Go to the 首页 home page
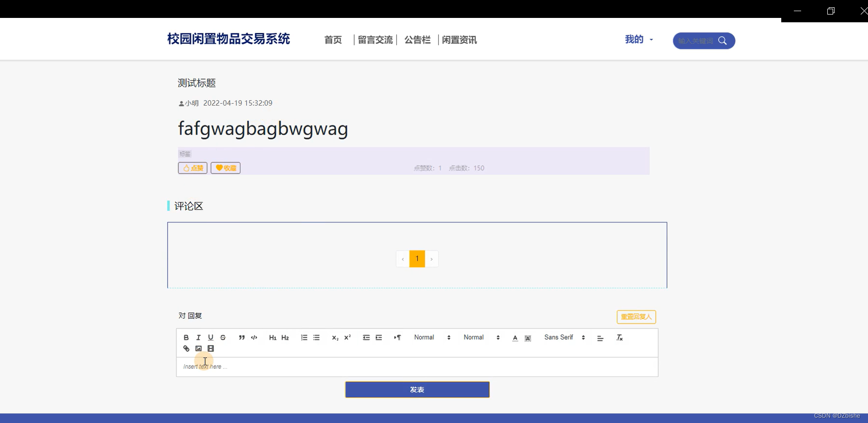The height and width of the screenshot is (423, 868). [333, 40]
